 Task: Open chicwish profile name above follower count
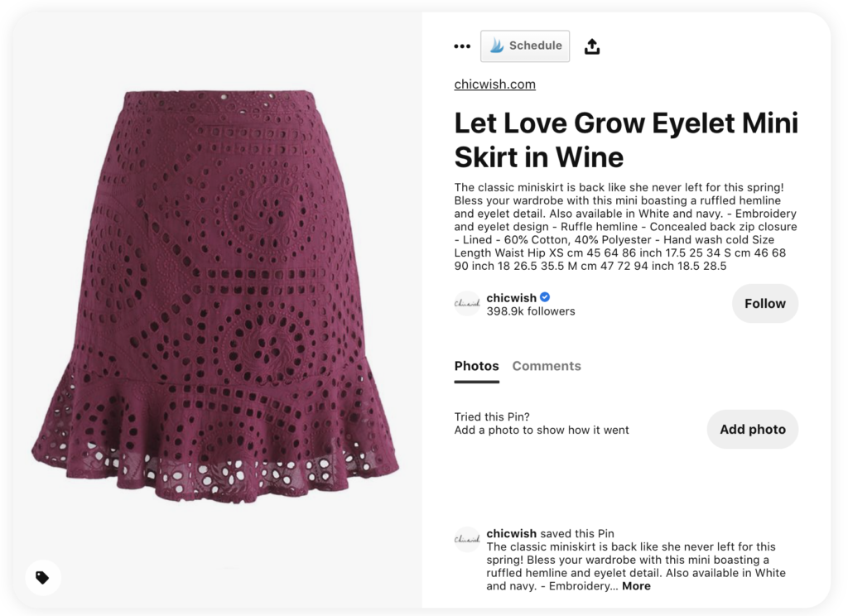[511, 298]
